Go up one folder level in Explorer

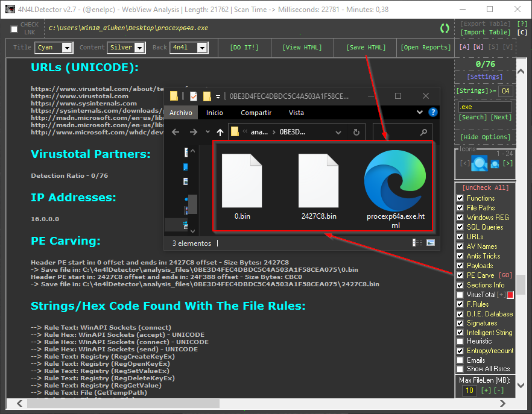[220, 132]
